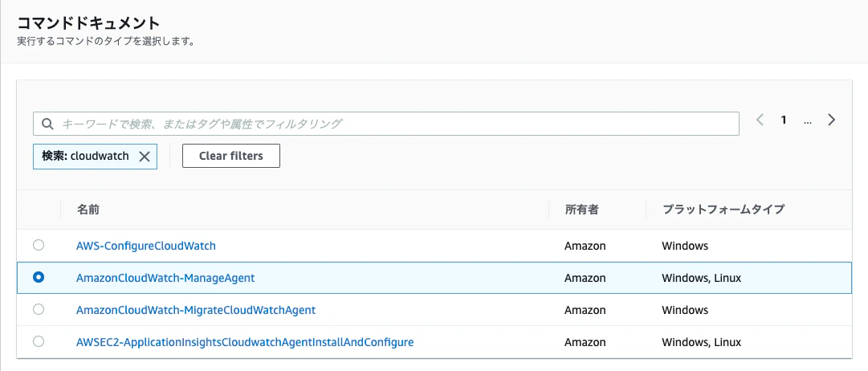Click Windows, Linux in ManageAgent row

pos(701,277)
